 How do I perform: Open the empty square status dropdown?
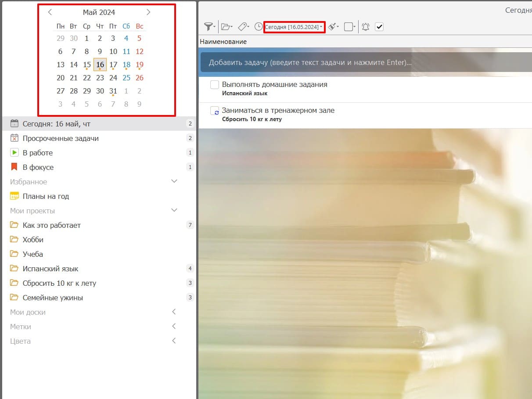click(350, 27)
